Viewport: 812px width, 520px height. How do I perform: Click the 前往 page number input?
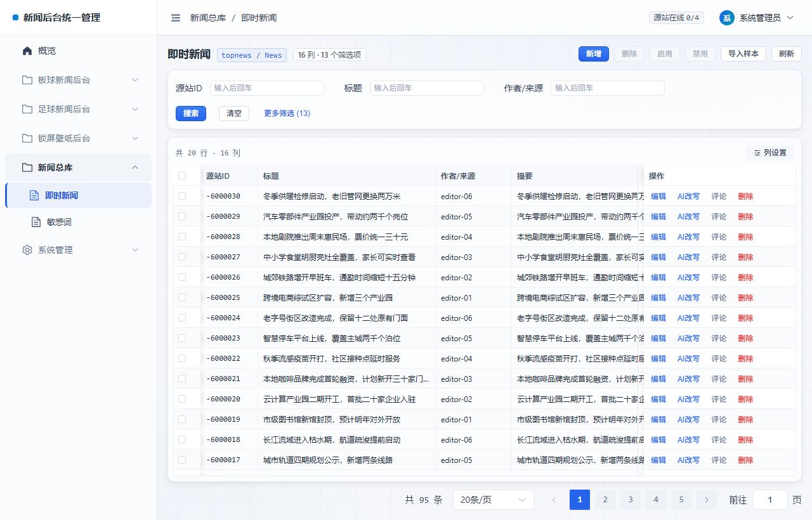point(770,500)
